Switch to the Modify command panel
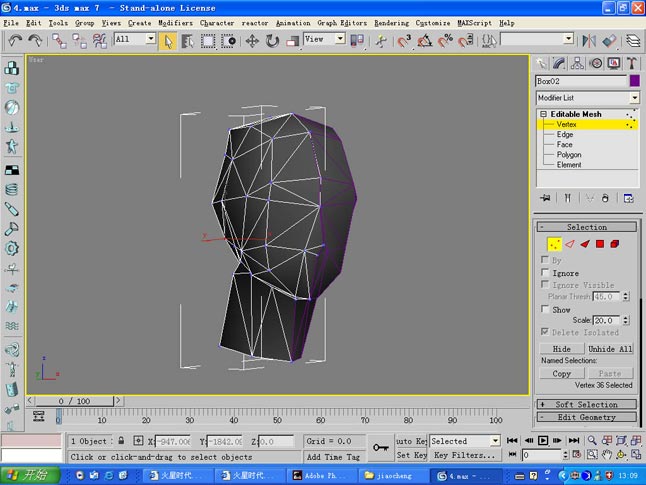Viewport: 646px width, 485px height. (559, 63)
